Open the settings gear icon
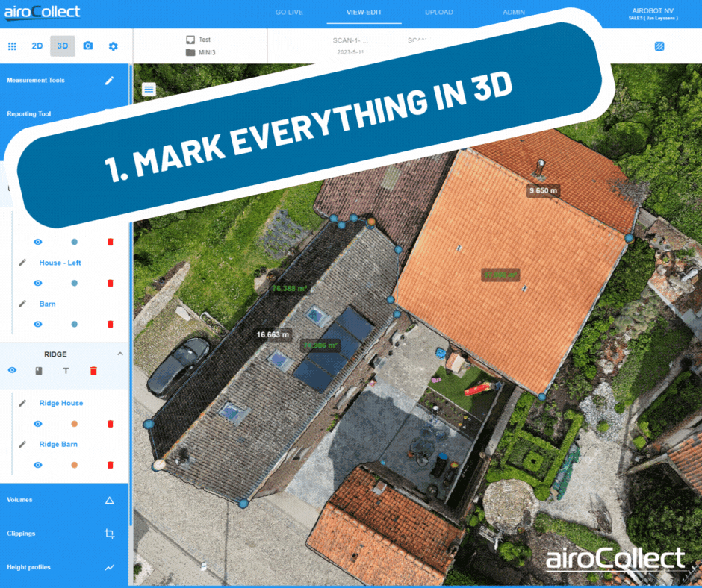This screenshot has height=588, width=702. [x=113, y=46]
